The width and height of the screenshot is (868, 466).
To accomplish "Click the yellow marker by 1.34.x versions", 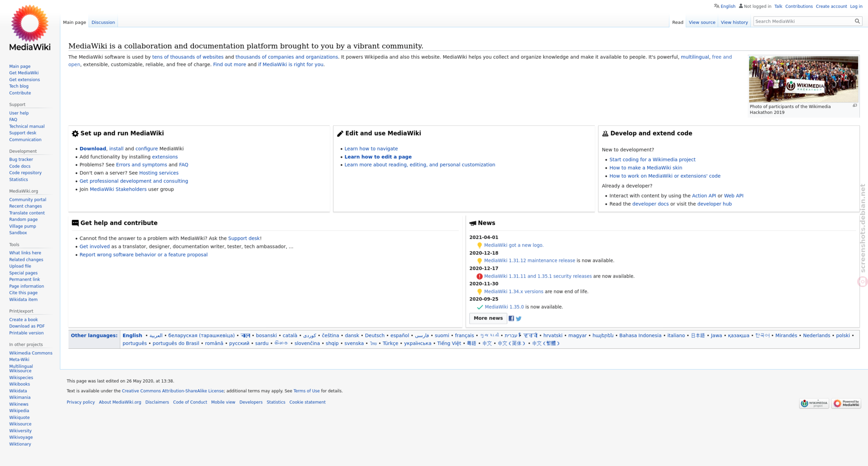I will [x=480, y=292].
